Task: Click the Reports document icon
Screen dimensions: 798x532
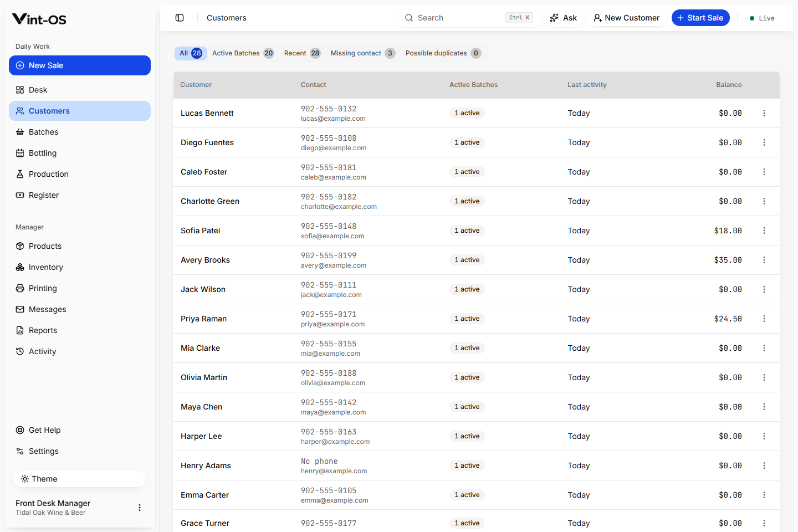Action: pos(20,330)
